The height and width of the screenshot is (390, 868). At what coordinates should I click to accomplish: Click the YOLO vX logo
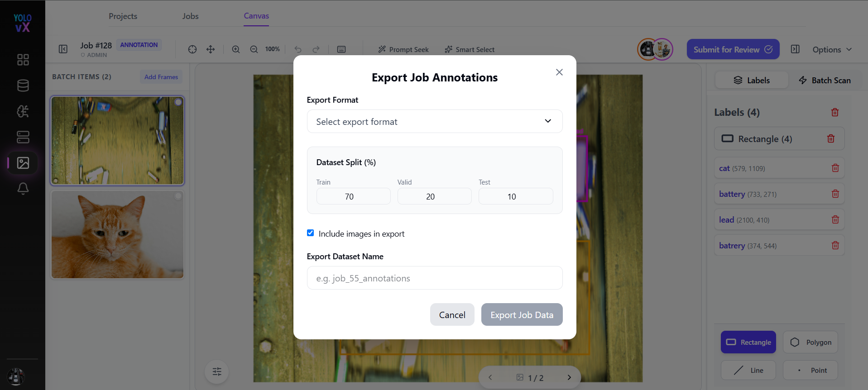(23, 23)
